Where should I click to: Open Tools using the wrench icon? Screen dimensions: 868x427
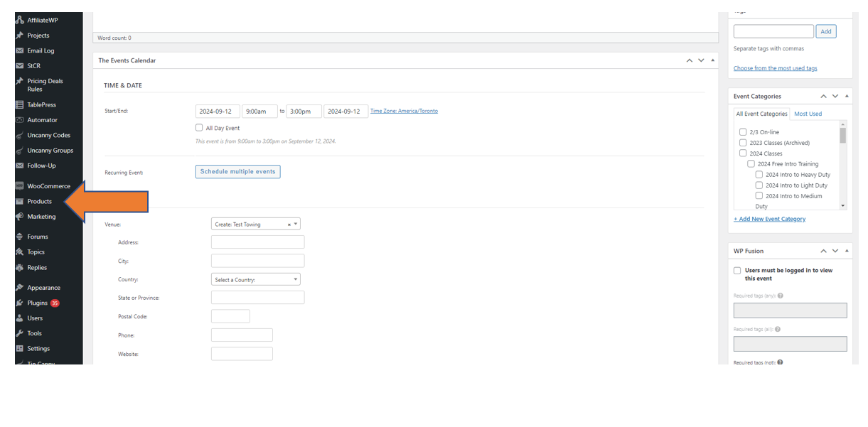point(20,333)
